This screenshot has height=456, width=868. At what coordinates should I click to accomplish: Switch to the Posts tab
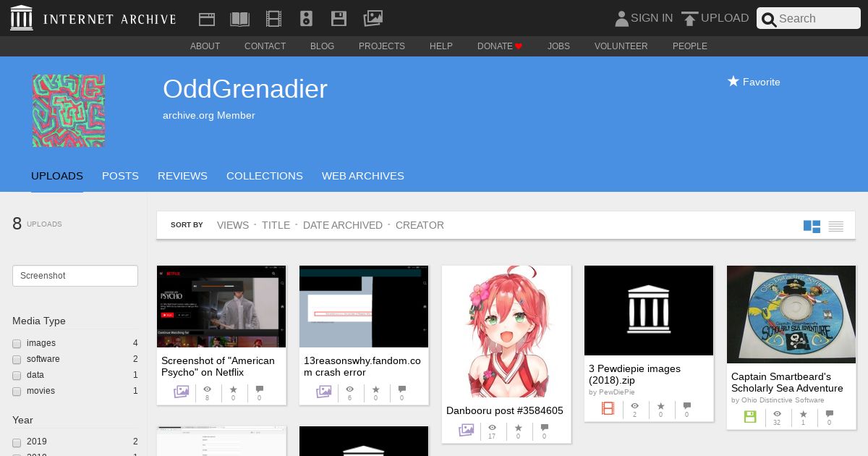(x=120, y=176)
